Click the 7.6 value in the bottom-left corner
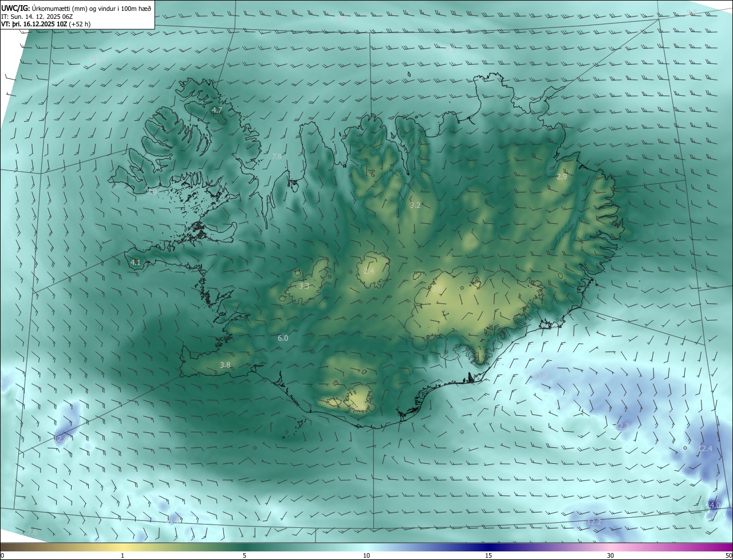733x560 pixels. point(32,533)
